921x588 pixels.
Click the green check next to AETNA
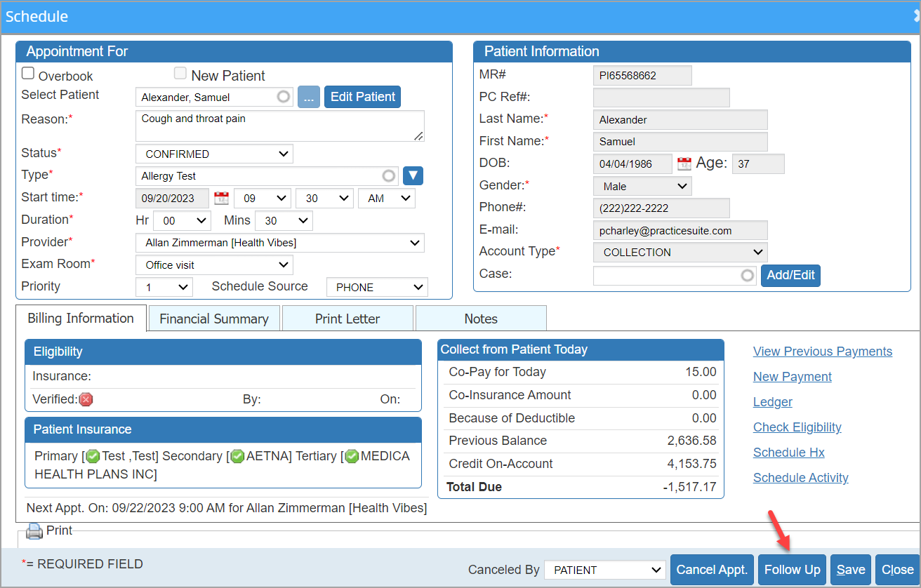[x=237, y=457]
